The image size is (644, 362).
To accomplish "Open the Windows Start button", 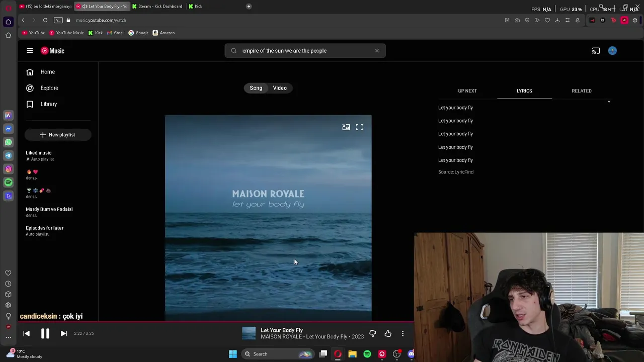I will [232, 354].
